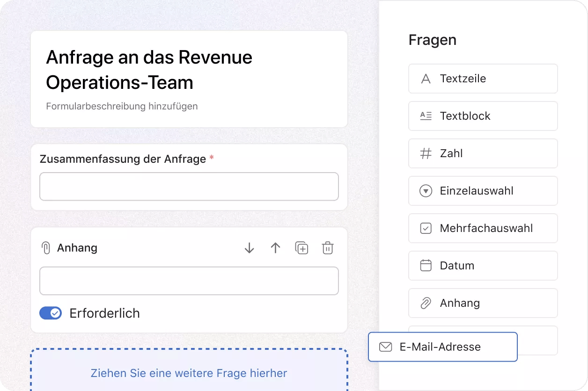Click Formularbeschreibung hinzufügen placeholder
This screenshot has height=391, width=588.
[x=122, y=106]
